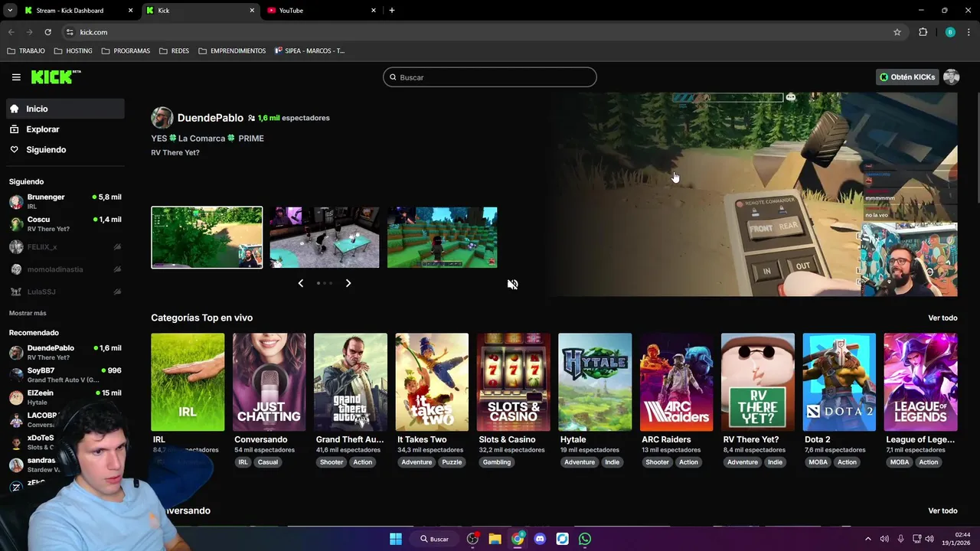Open recommended channel ElZeein
Image resolution: width=980 pixels, height=551 pixels.
click(65, 397)
